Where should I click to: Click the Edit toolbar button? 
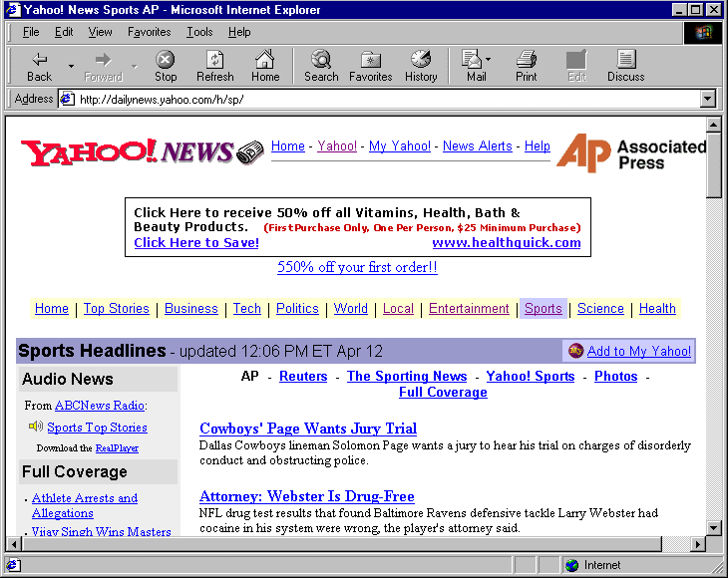click(576, 67)
